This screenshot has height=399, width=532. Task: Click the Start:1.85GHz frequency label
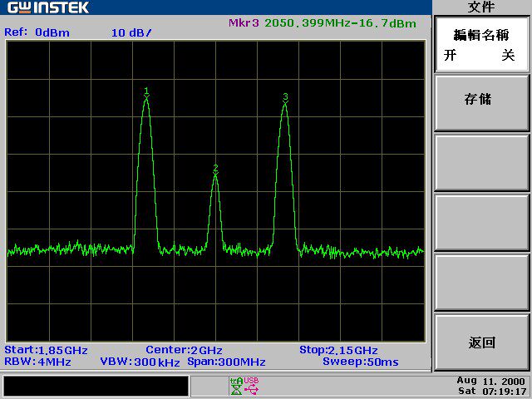click(x=47, y=350)
